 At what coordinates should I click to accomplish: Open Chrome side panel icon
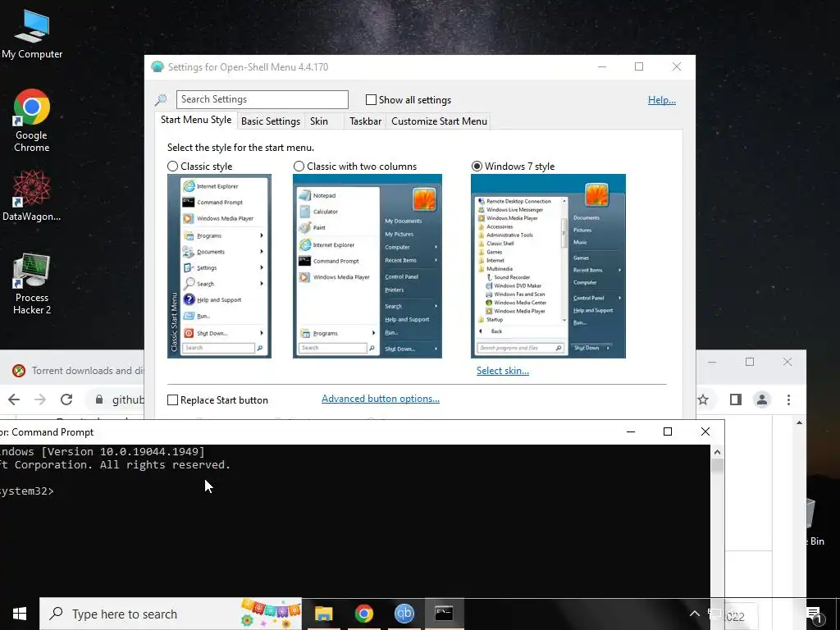(736, 399)
